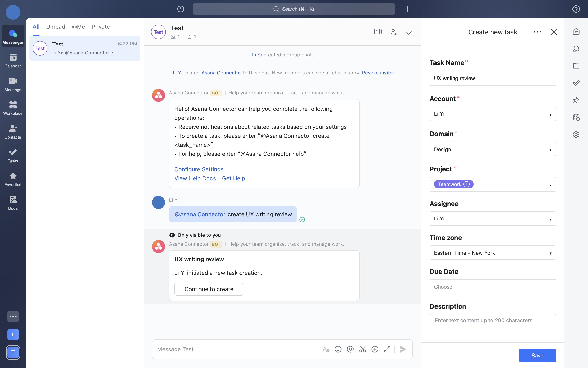Click the plus attachment icon in message box
588x368 pixels.
coord(375,349)
